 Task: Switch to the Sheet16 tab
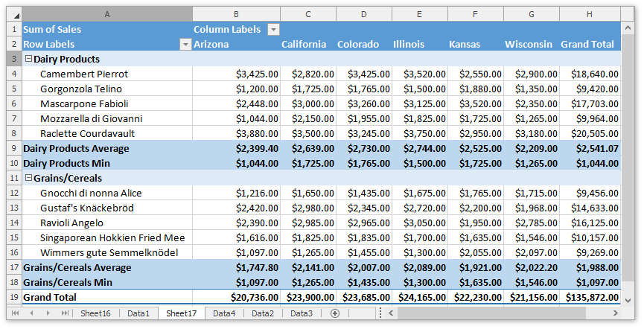pyautogui.click(x=95, y=313)
